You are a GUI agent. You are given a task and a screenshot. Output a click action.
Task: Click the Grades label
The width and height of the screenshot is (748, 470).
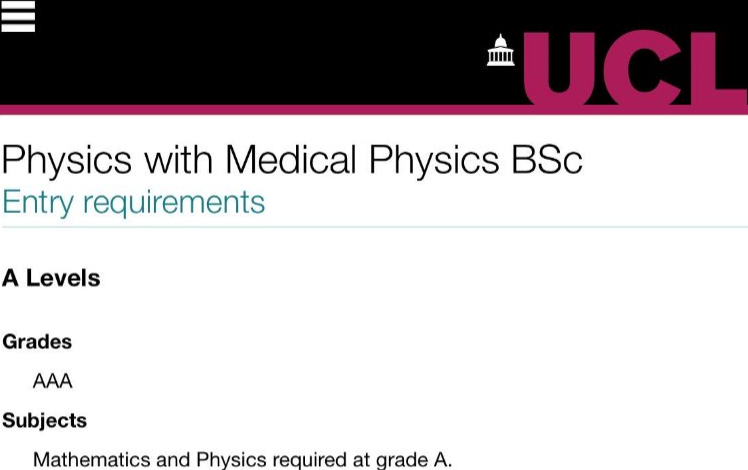click(37, 342)
